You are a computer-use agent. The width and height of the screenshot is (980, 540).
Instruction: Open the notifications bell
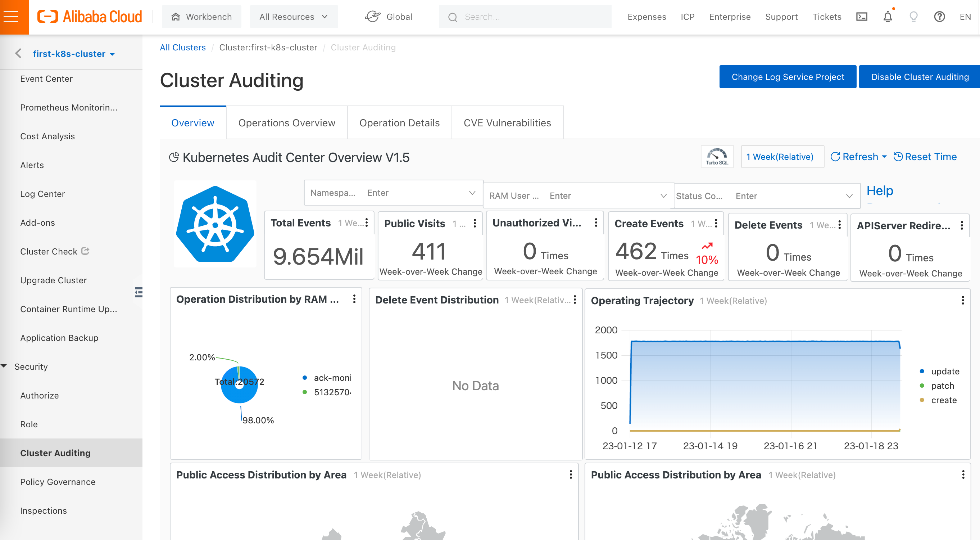point(887,17)
